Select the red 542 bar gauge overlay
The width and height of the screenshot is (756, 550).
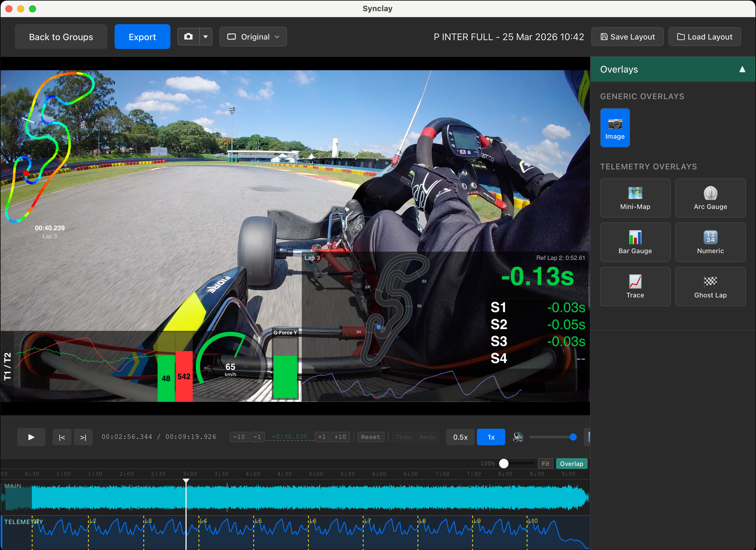pyautogui.click(x=184, y=376)
